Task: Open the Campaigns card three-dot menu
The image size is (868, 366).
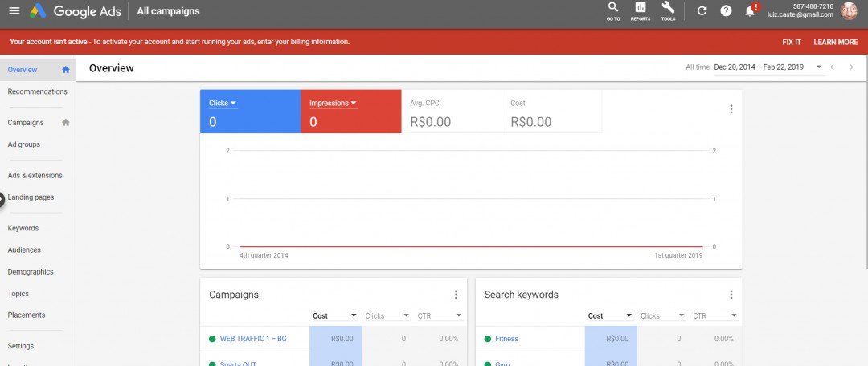Action: coord(456,295)
